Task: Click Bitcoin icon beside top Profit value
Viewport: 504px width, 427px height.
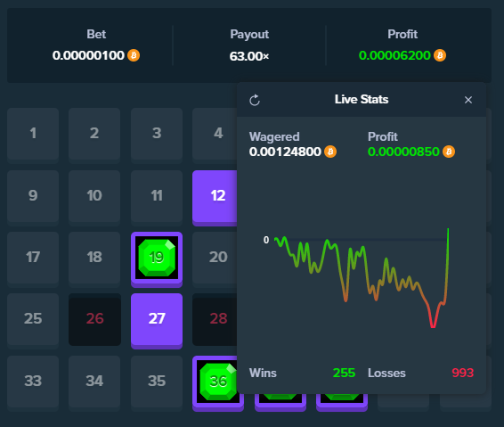Action: tap(440, 55)
